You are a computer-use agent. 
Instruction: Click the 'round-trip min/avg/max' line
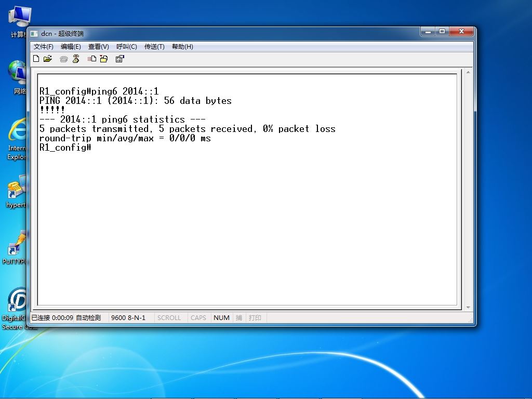(x=125, y=138)
